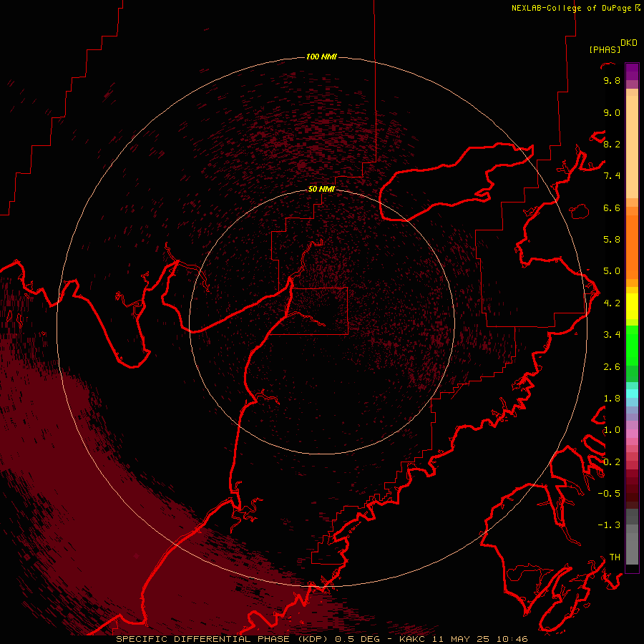This screenshot has height=644, width=644.
Task: Click the 100 NMI range ring label
Action: pos(321,57)
